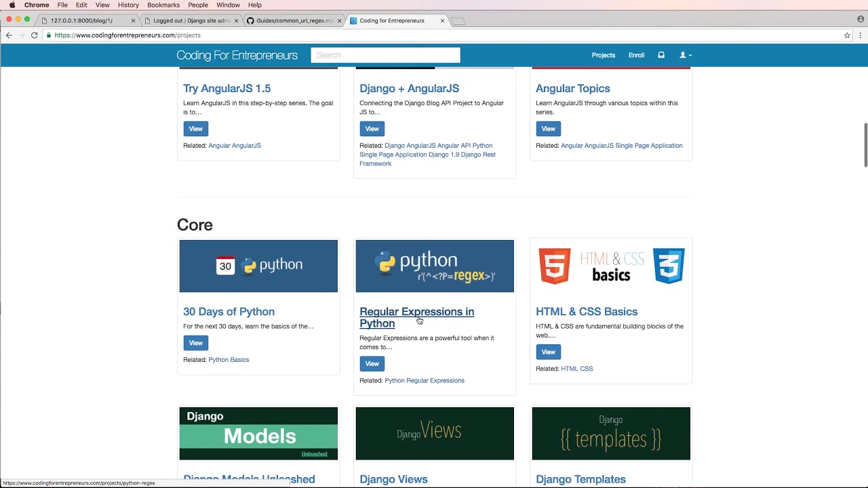Open the HTML & CSS Basics title link
The width and height of the screenshot is (868, 488).
pos(587,312)
